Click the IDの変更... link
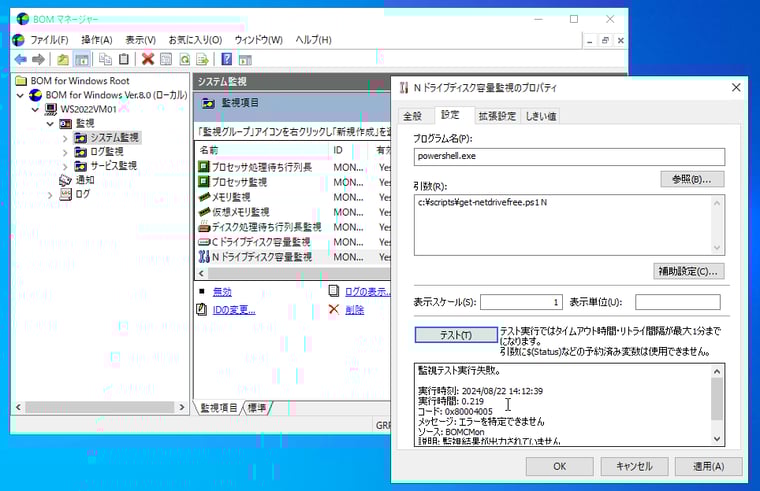This screenshot has height=491, width=760. point(234,310)
